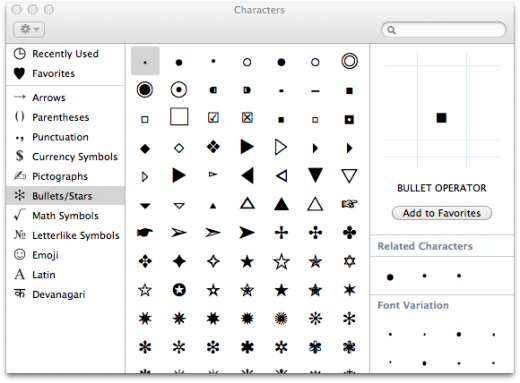The image size is (520, 383).
Task: Open the gear action dropdown menu
Action: pos(29,29)
